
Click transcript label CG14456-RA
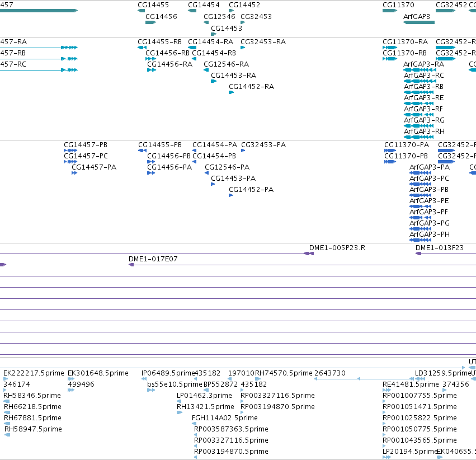[x=169, y=64]
